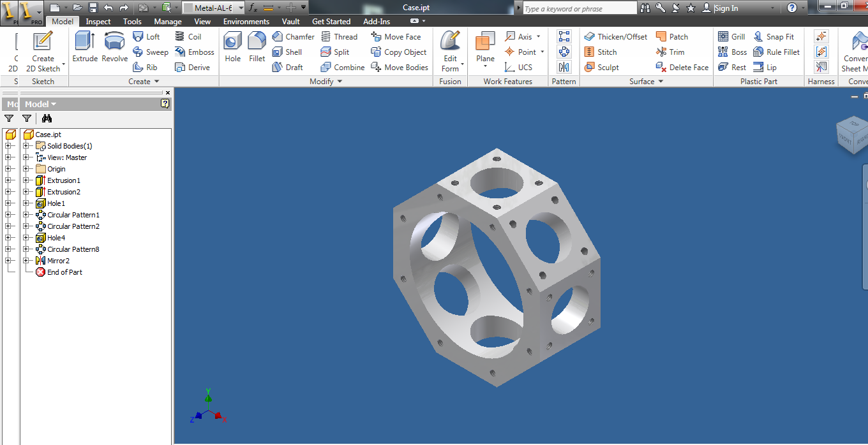Expand the Modify panel dropdown
This screenshot has height=445, width=868.
340,82
